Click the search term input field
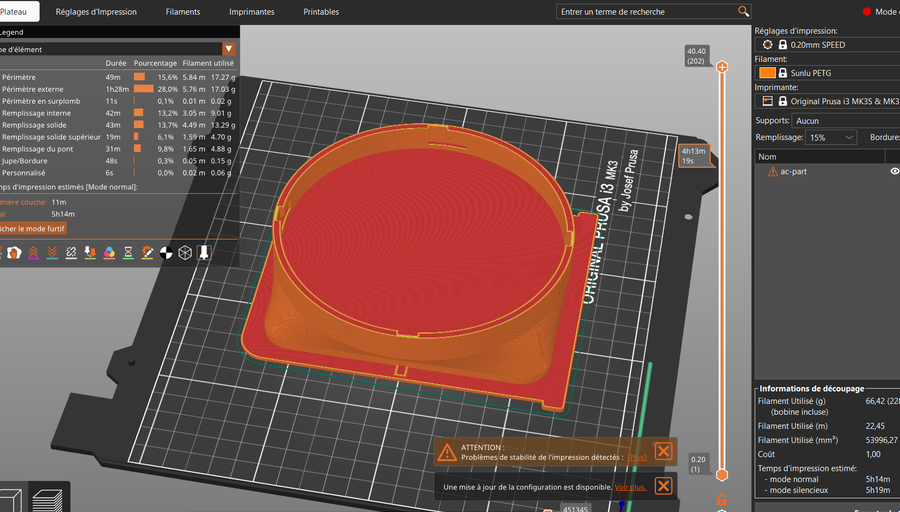 [x=647, y=11]
